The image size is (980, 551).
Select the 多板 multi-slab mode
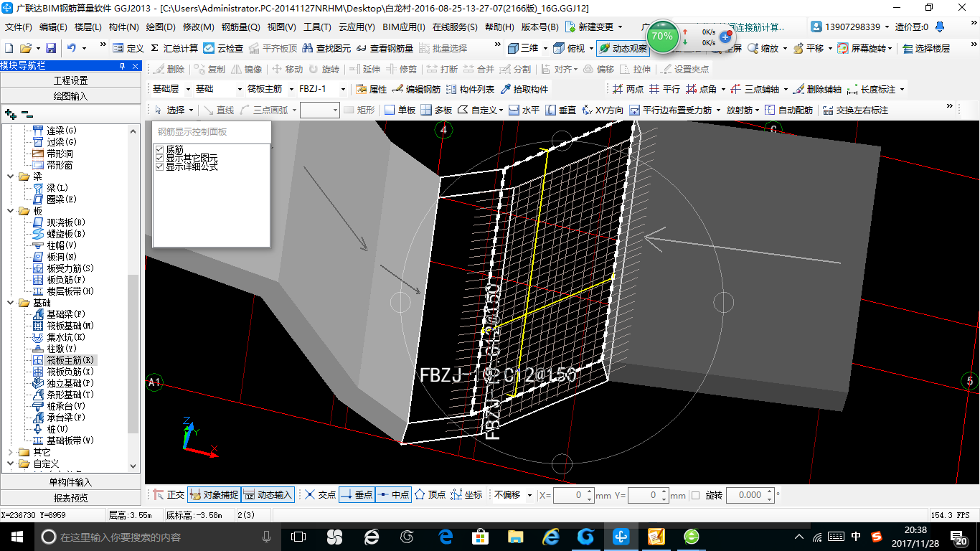click(x=436, y=110)
